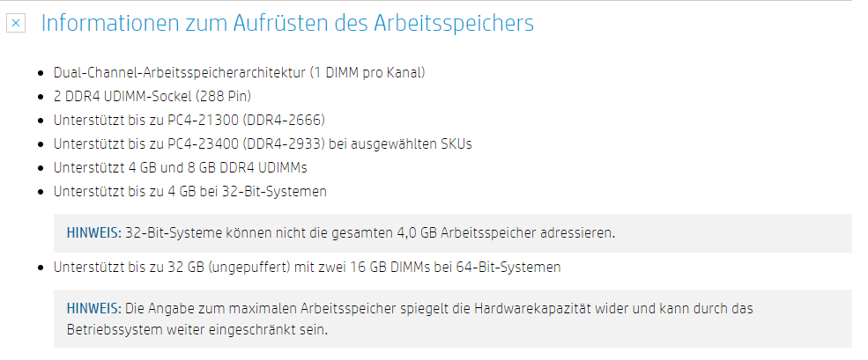Viewport: 868px width, 360px height.
Task: Click the '(1 DIMM pro Kanal)' text
Action: (x=367, y=72)
